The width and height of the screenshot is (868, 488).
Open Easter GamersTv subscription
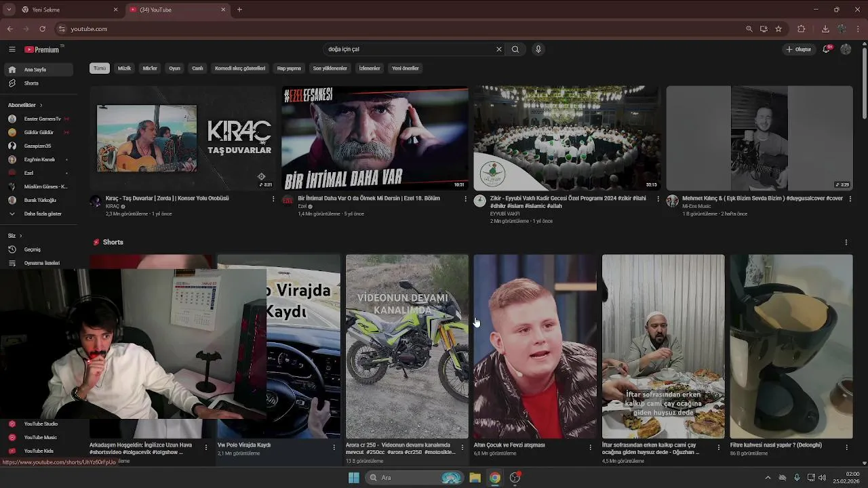(39, 119)
